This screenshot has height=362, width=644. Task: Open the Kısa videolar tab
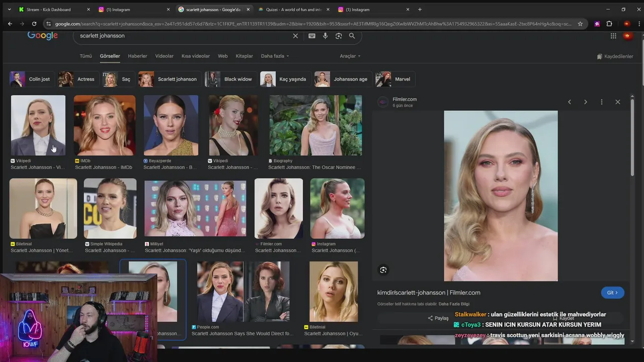click(196, 56)
